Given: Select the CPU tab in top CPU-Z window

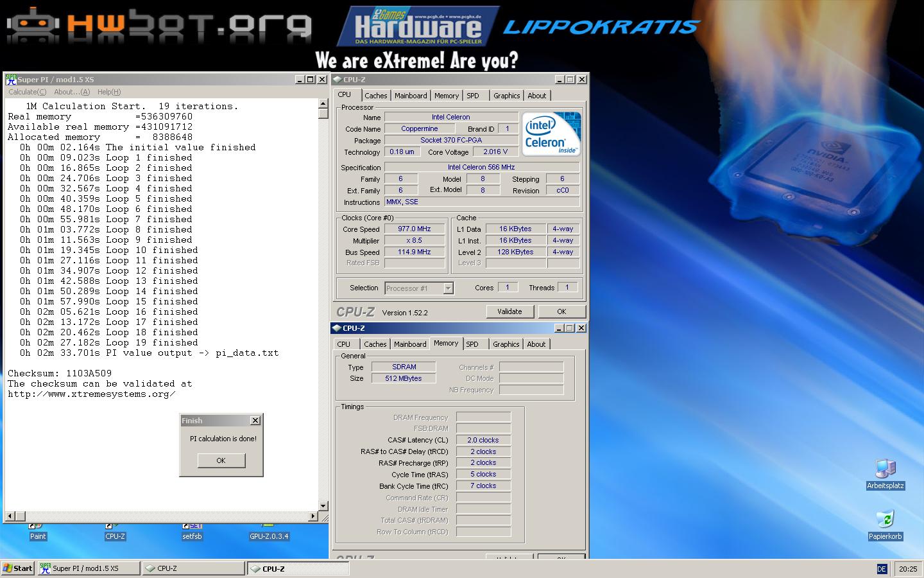Looking at the screenshot, I should (345, 94).
